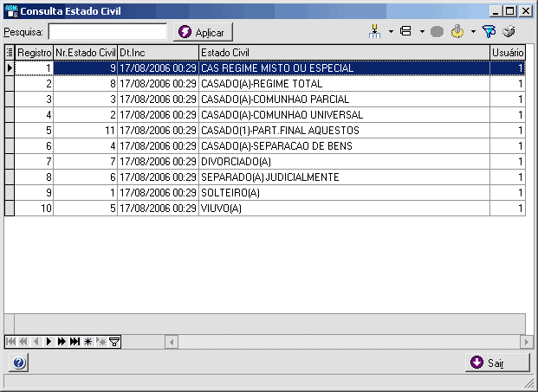Click Nr.Estado Civil value 11 in the AQUESTOS row
Screen dimensions: 538x392
(86, 130)
